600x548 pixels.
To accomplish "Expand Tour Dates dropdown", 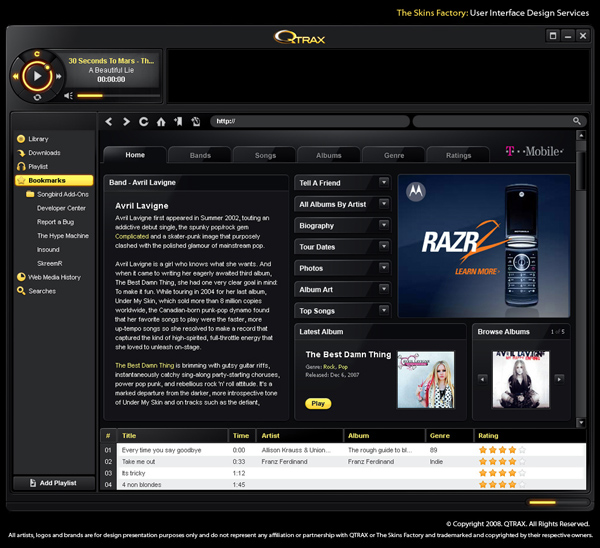I will 384,246.
